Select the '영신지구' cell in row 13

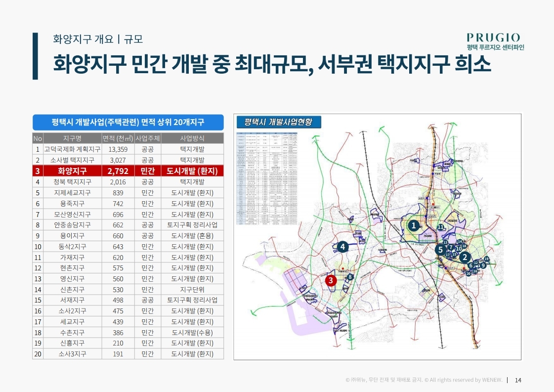[x=73, y=279]
